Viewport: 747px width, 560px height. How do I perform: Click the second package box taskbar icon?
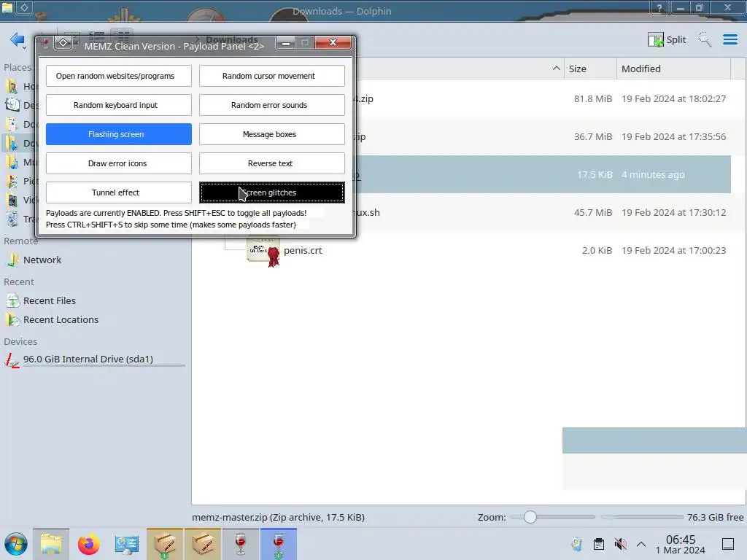(203, 544)
